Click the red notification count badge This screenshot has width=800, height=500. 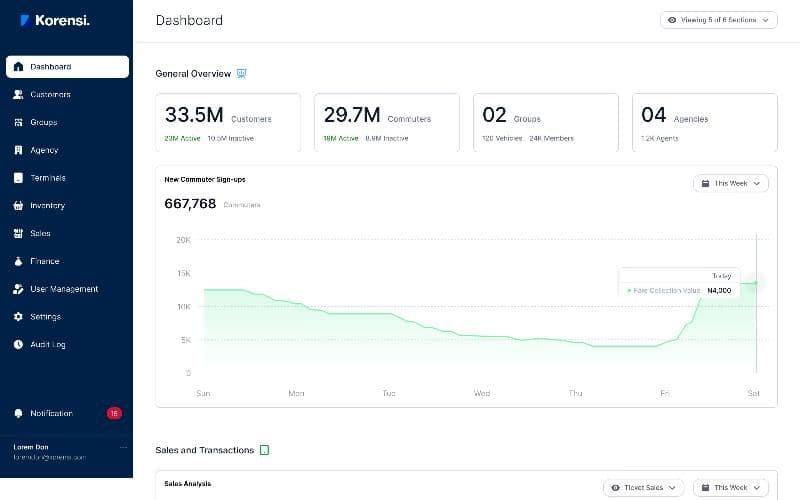114,413
